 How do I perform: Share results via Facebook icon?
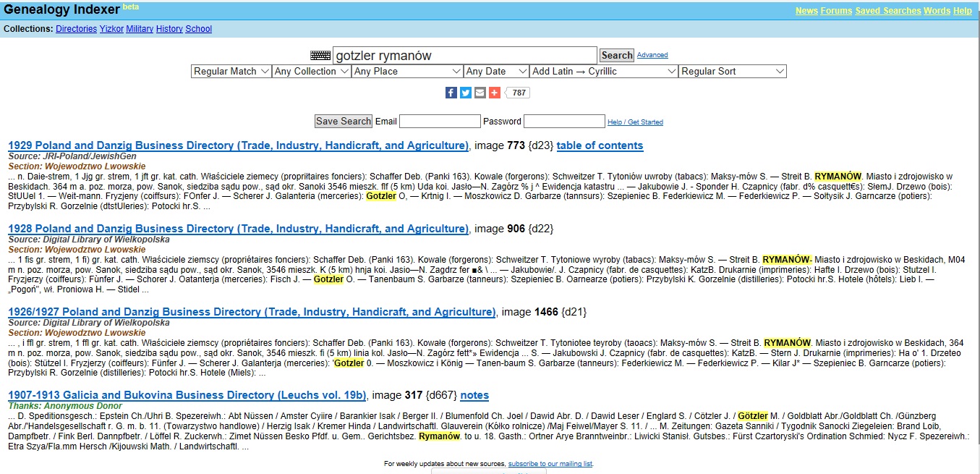coord(451,93)
